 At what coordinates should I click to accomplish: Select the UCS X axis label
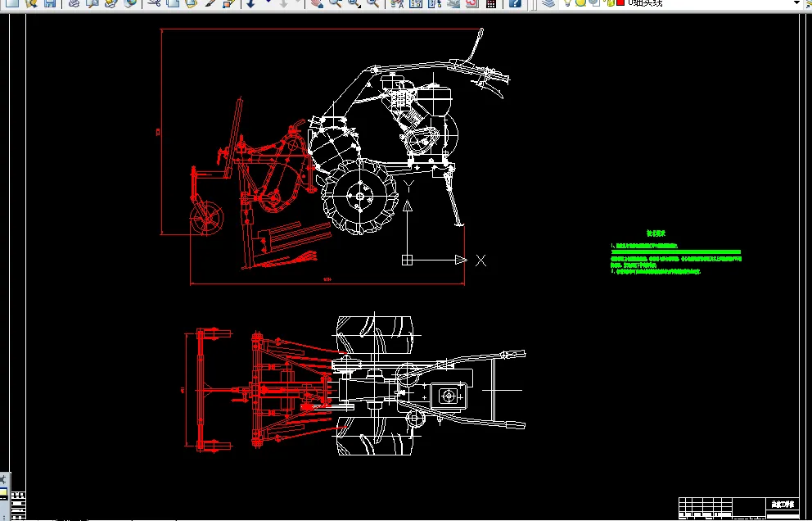point(480,260)
